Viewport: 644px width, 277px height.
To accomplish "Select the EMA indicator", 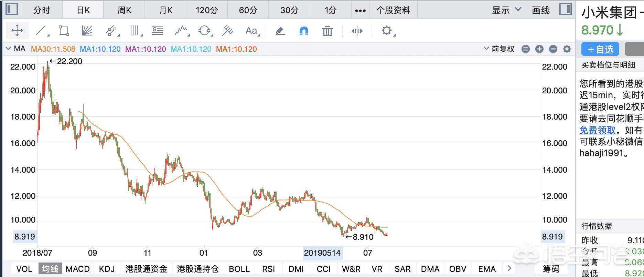I will [487, 269].
